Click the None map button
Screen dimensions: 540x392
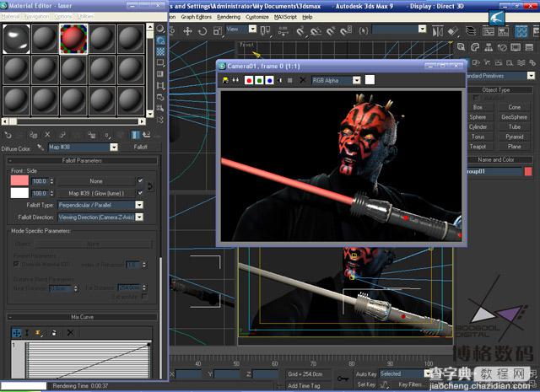(x=96, y=181)
